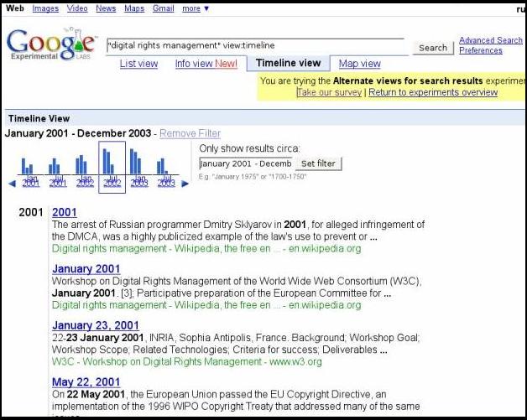Open the 'January 23, 2001' result link

[96, 325]
